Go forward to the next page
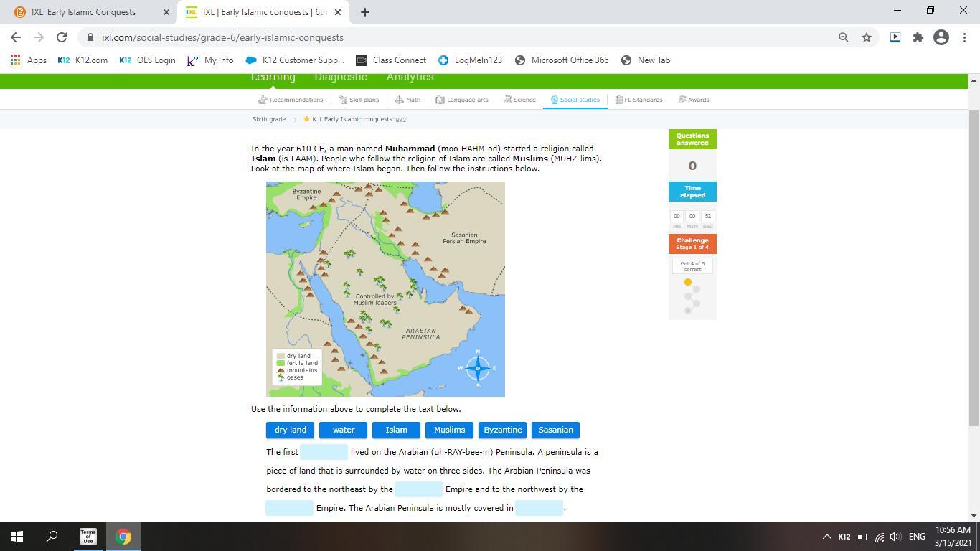The image size is (980, 551). [x=39, y=37]
